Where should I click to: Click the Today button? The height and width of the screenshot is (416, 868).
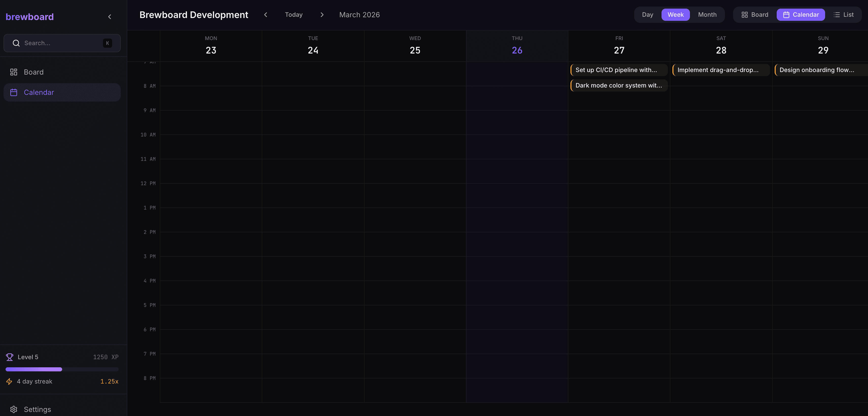point(293,14)
